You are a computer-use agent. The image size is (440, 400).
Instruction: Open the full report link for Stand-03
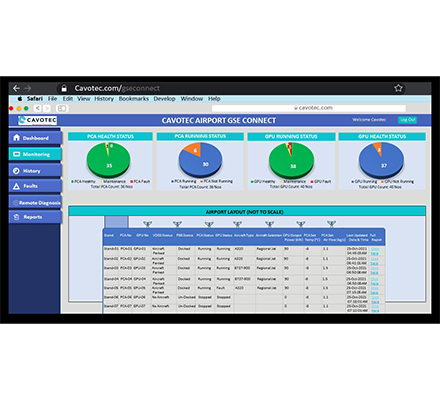pos(375,270)
